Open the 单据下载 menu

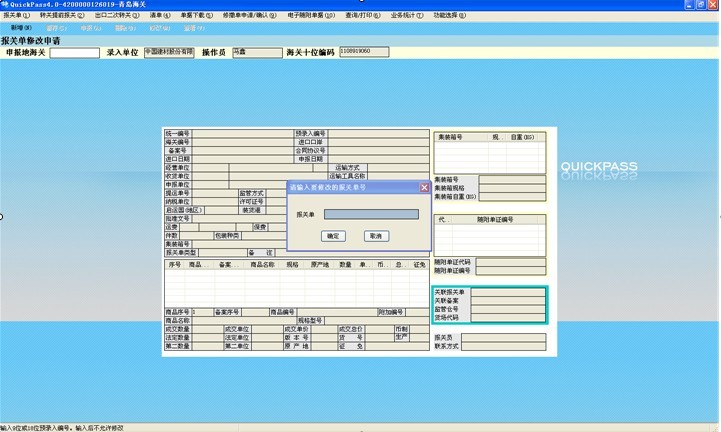click(198, 16)
